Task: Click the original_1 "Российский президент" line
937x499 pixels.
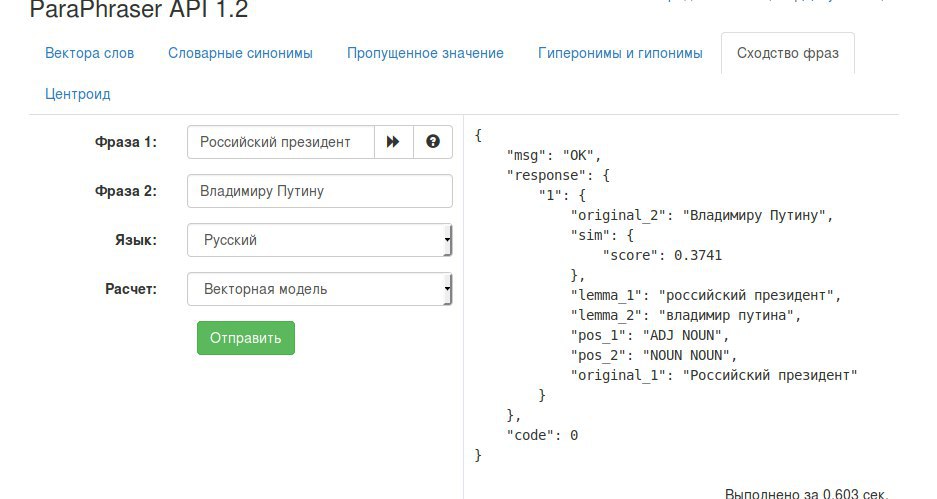Action: coord(714,375)
